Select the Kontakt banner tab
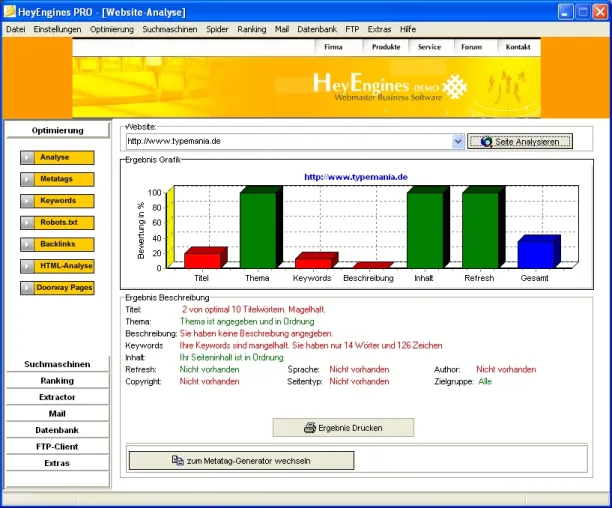The image size is (612, 508). click(518, 47)
